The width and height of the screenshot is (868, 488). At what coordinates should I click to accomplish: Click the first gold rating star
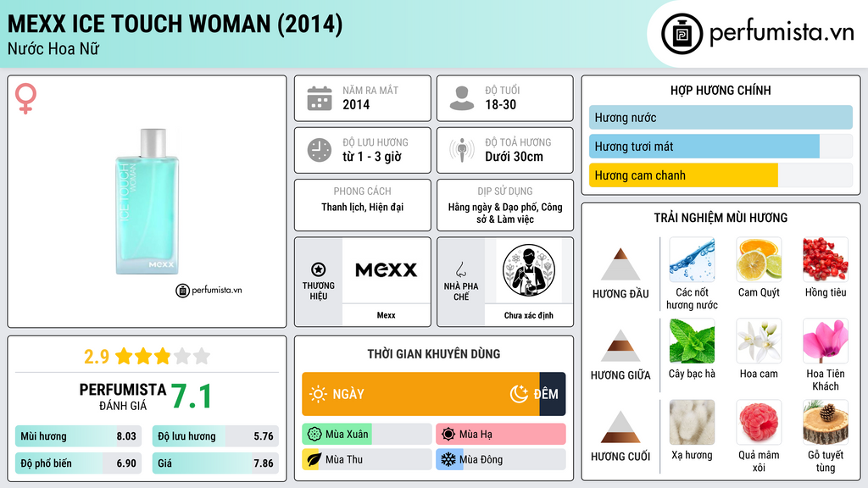(x=124, y=356)
